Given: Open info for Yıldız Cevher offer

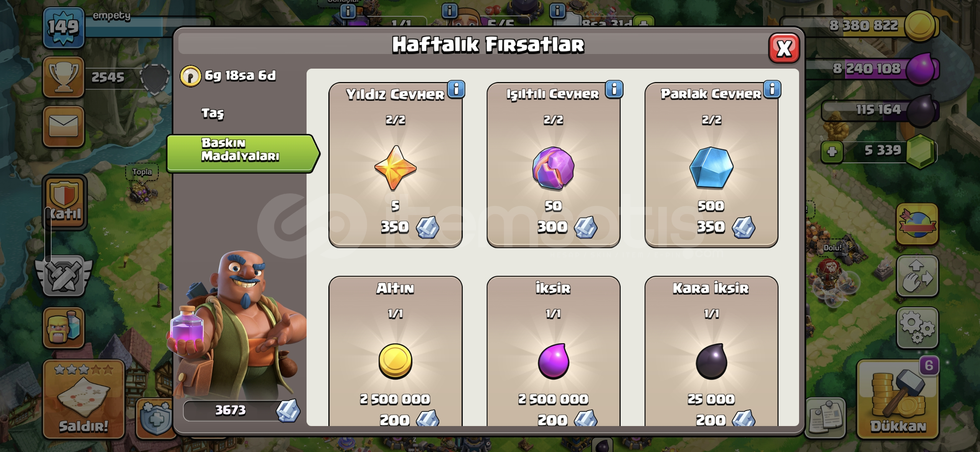Looking at the screenshot, I should (456, 89).
